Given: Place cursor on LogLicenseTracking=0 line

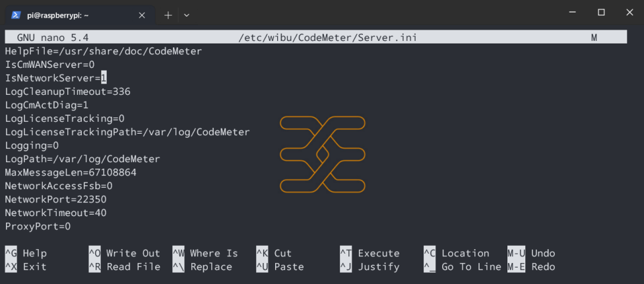Looking at the screenshot, I should click(x=65, y=119).
